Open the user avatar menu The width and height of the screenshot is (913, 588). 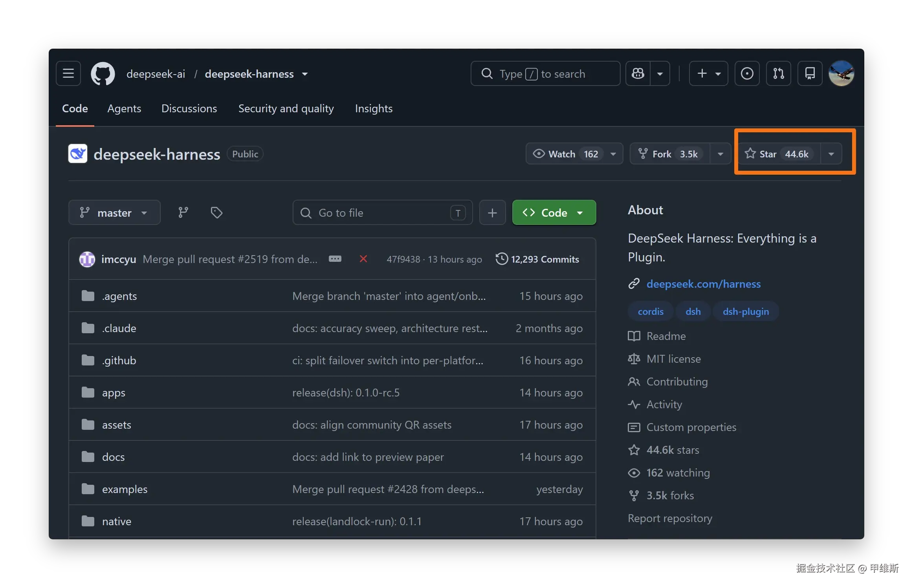click(841, 73)
